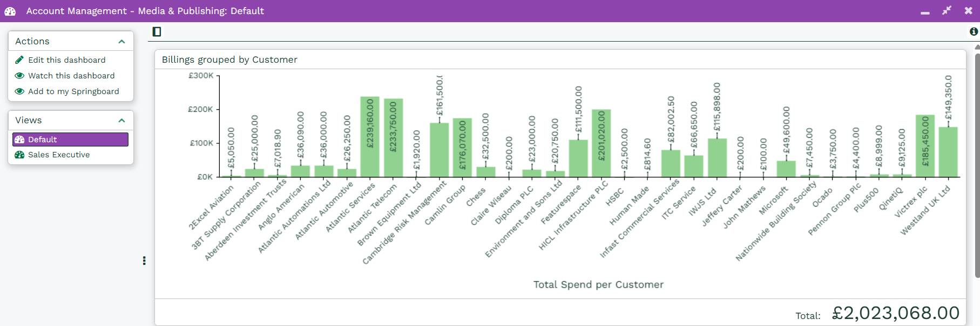Collapse the Actions panel

(x=121, y=42)
